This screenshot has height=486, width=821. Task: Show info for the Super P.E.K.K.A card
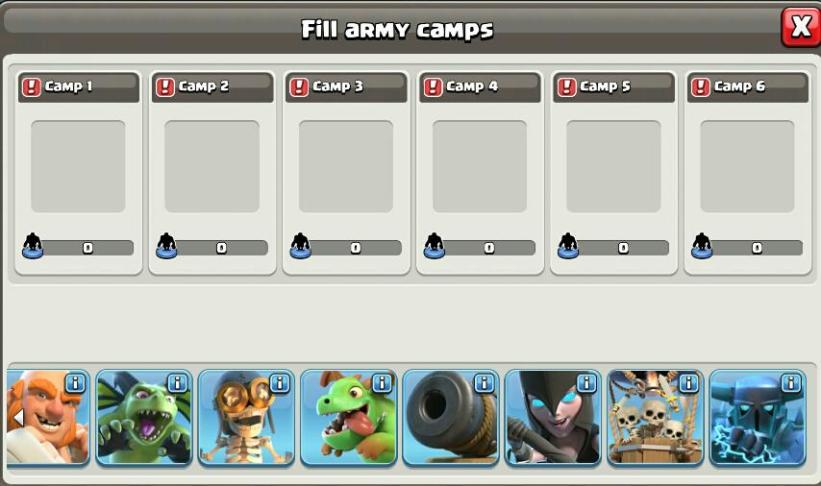tap(791, 383)
